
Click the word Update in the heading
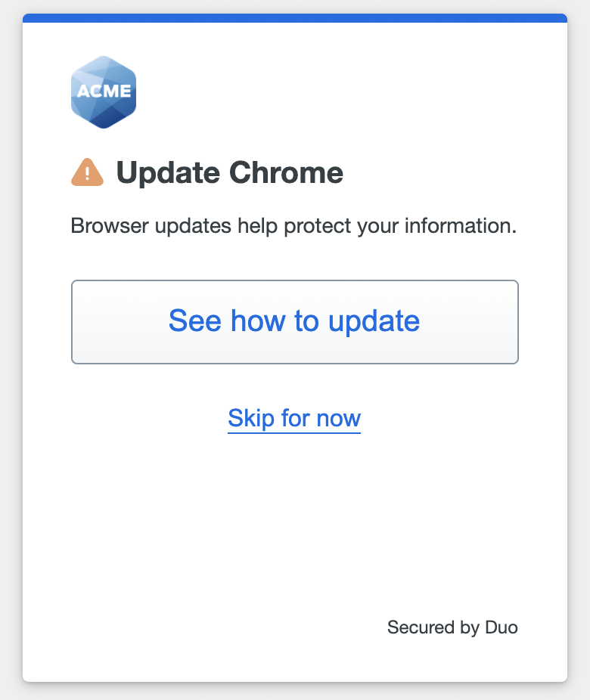(x=168, y=173)
